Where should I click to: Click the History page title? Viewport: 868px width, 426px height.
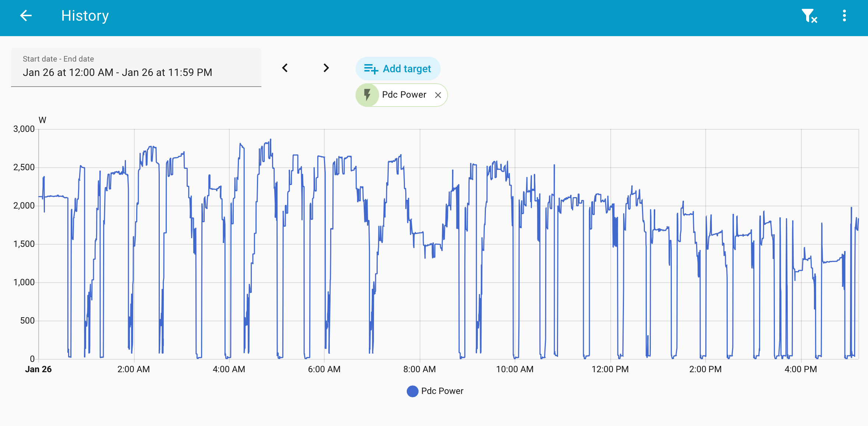pos(85,16)
